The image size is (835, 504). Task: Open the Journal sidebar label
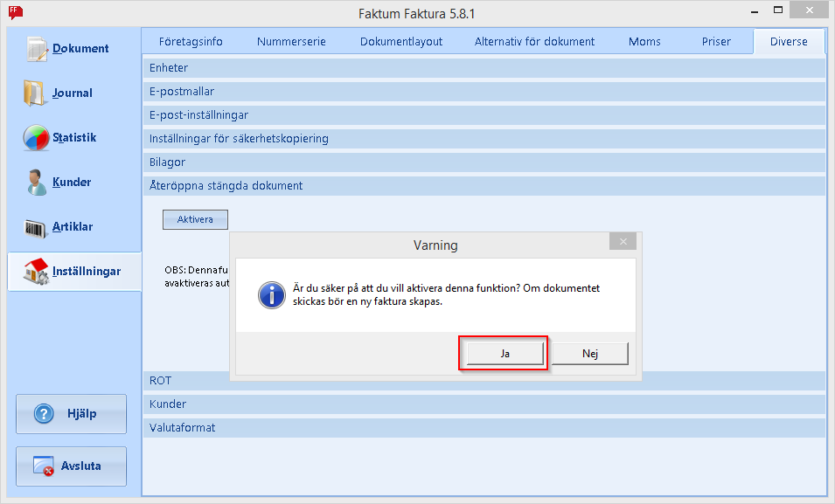point(73,93)
